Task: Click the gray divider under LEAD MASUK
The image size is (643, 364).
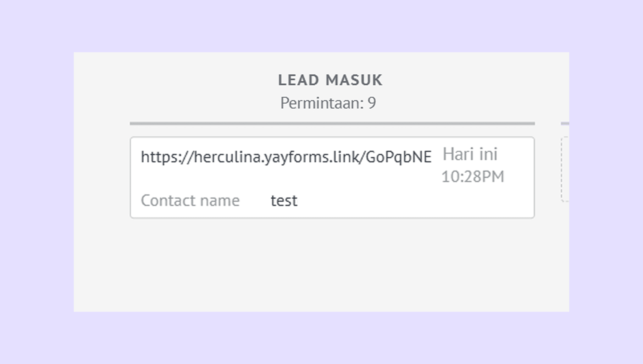Action: point(332,123)
